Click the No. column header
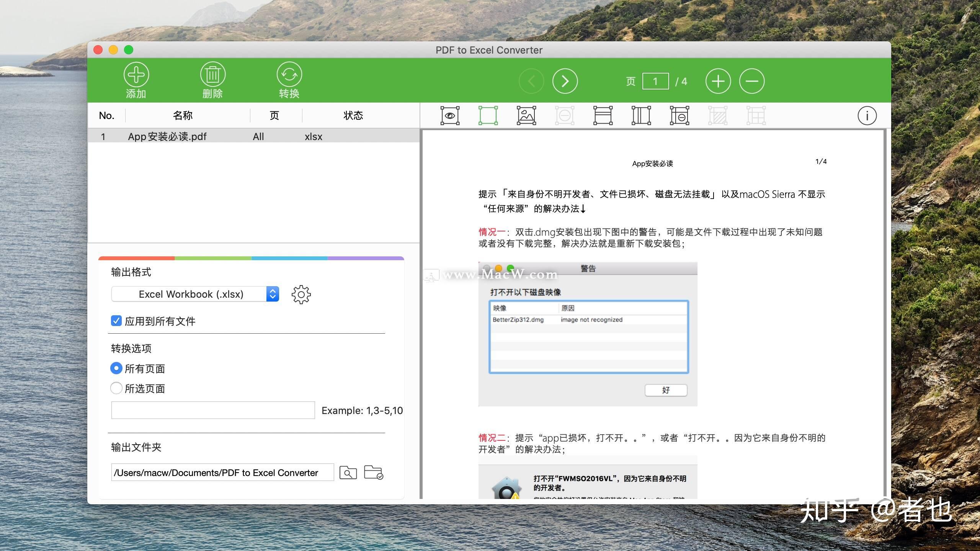980x551 pixels. pos(107,116)
